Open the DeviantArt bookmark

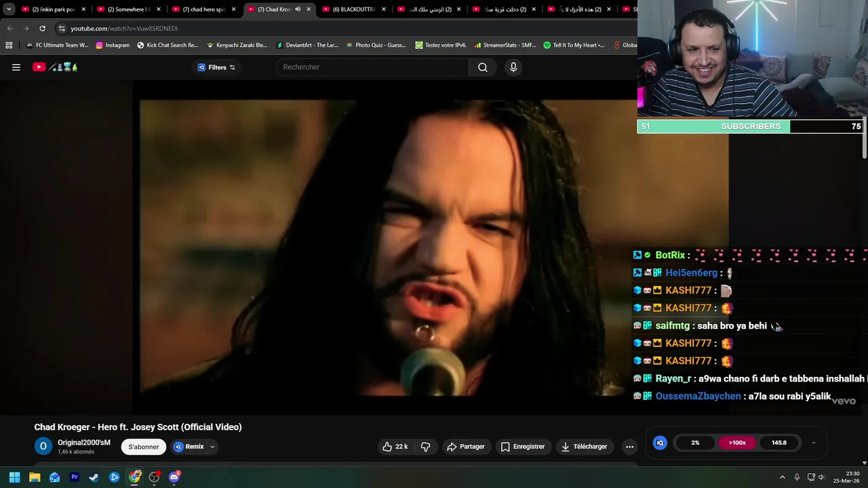(307, 45)
